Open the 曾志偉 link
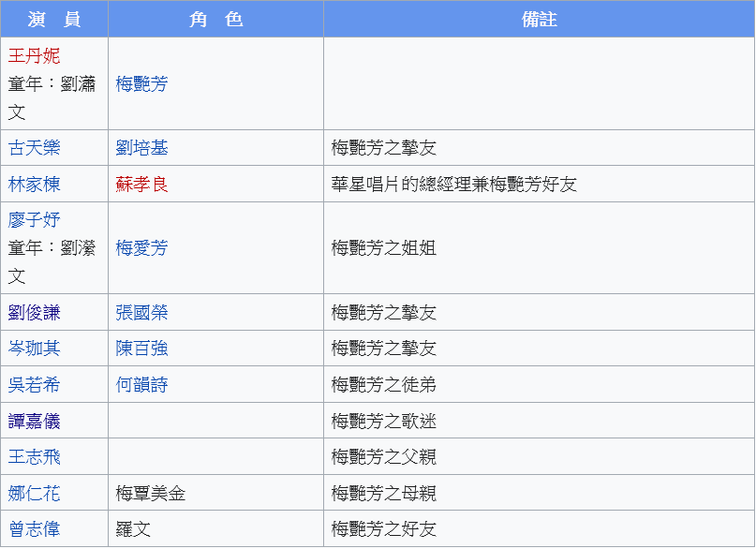This screenshot has width=756, height=549. [x=35, y=528]
